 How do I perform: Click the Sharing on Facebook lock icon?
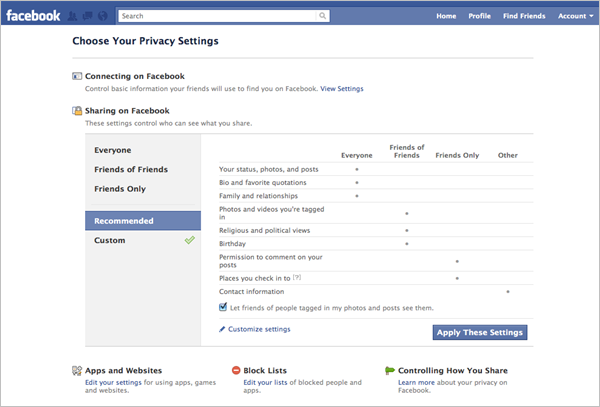pyautogui.click(x=77, y=111)
